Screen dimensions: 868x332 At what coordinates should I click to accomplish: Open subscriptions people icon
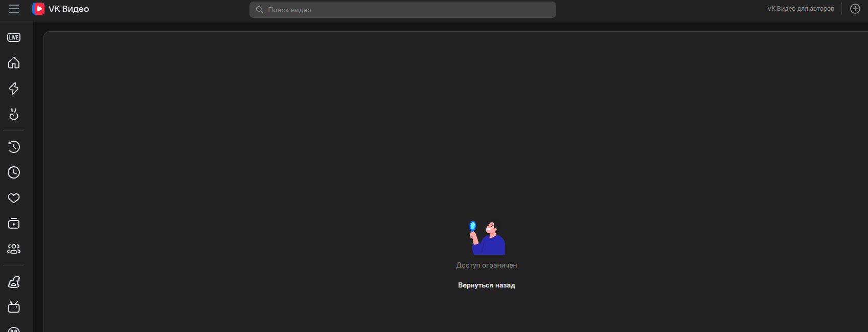(14, 249)
